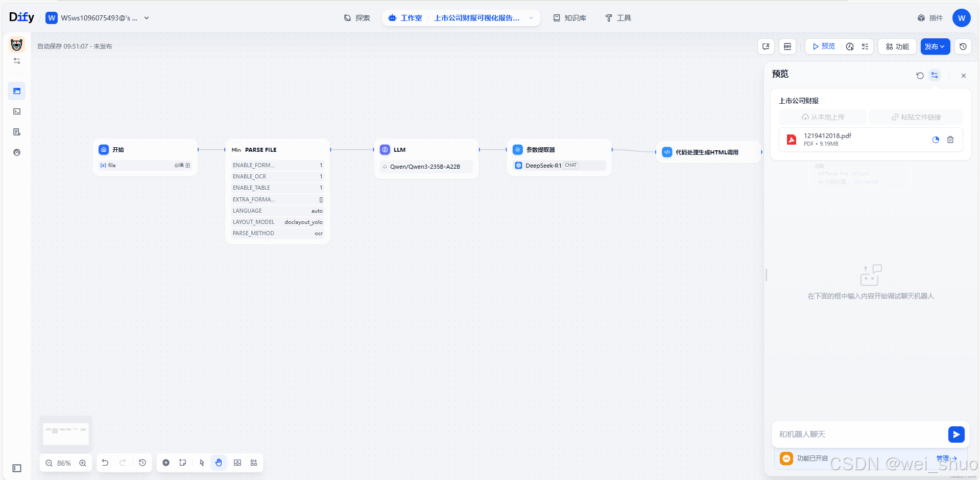Open the Logs icon in left sidebar
This screenshot has height=480, width=980.
17,132
